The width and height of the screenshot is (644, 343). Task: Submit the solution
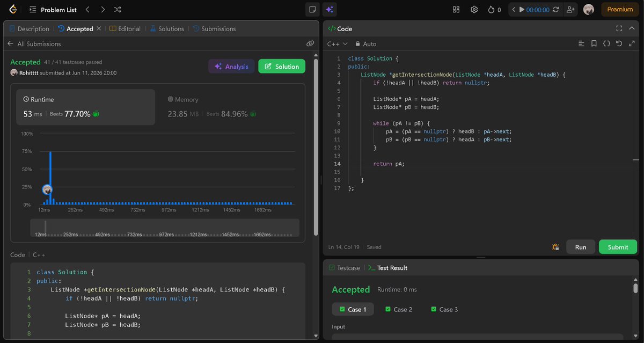click(x=618, y=247)
